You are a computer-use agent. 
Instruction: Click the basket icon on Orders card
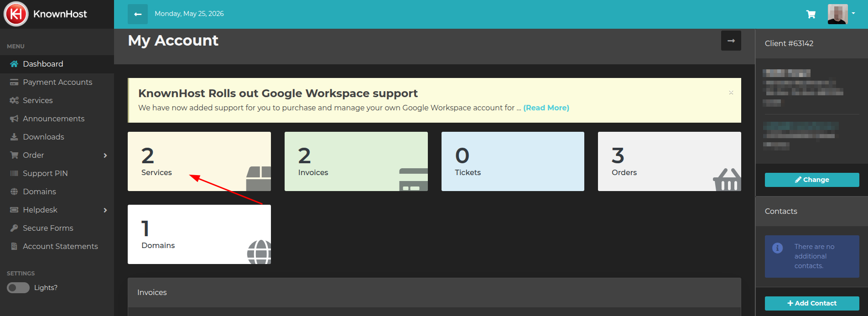click(x=727, y=180)
